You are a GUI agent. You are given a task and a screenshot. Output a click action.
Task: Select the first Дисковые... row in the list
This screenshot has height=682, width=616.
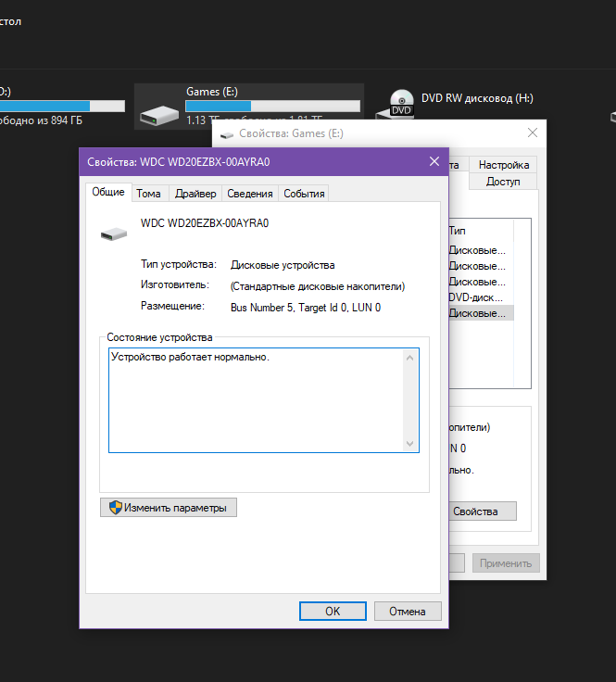tap(481, 250)
